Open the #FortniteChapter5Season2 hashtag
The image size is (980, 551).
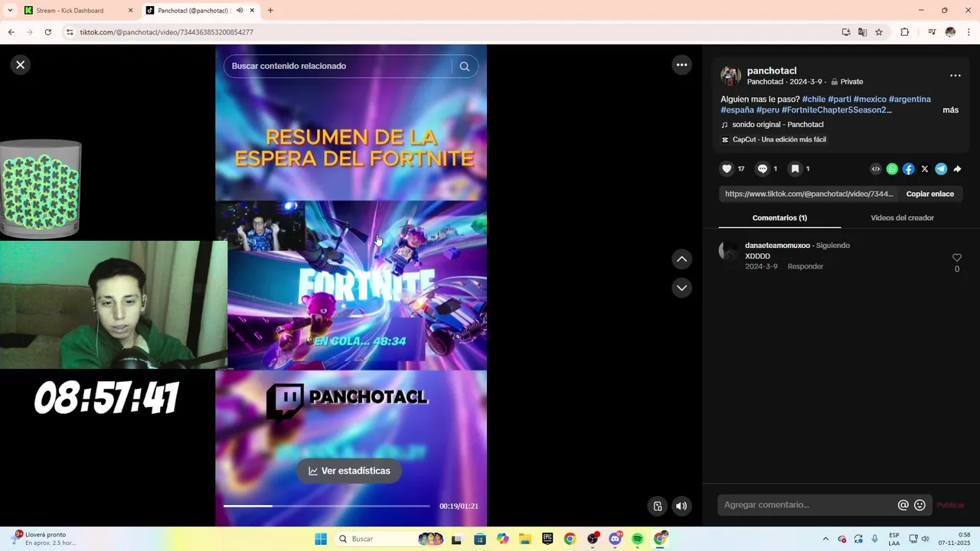[837, 110]
